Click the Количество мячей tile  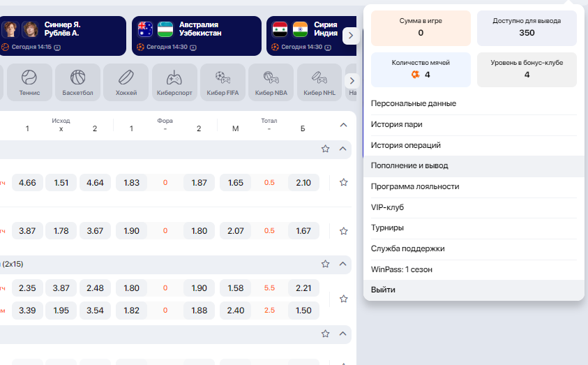pyautogui.click(x=421, y=70)
